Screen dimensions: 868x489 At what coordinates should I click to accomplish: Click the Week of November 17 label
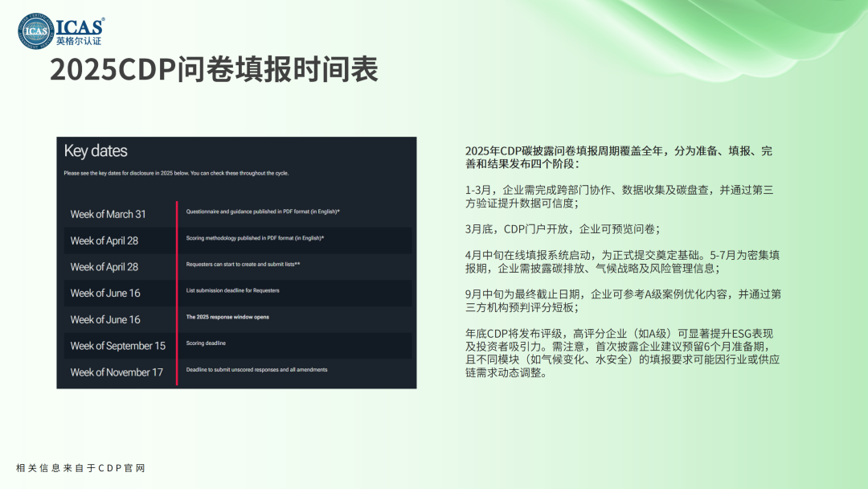tap(117, 372)
